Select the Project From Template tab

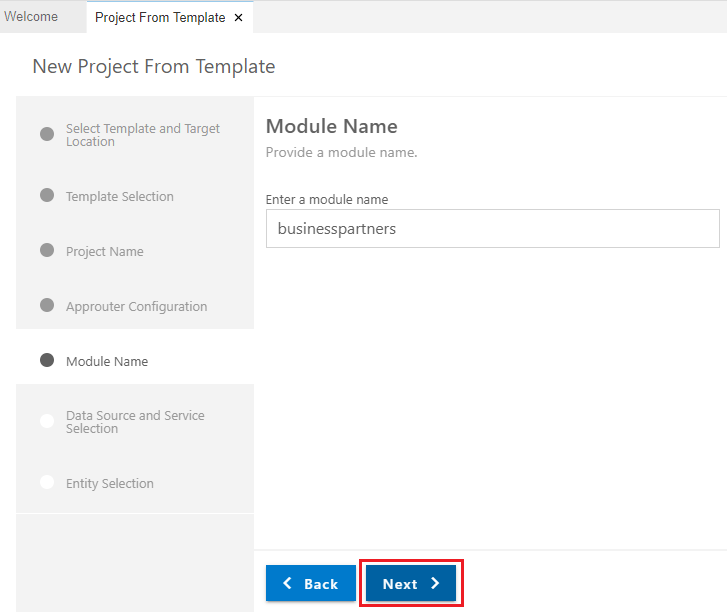(x=159, y=18)
